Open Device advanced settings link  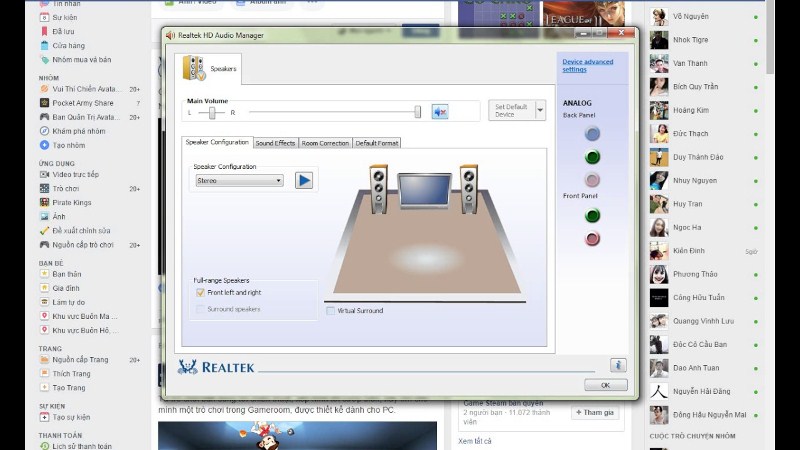pyautogui.click(x=587, y=65)
